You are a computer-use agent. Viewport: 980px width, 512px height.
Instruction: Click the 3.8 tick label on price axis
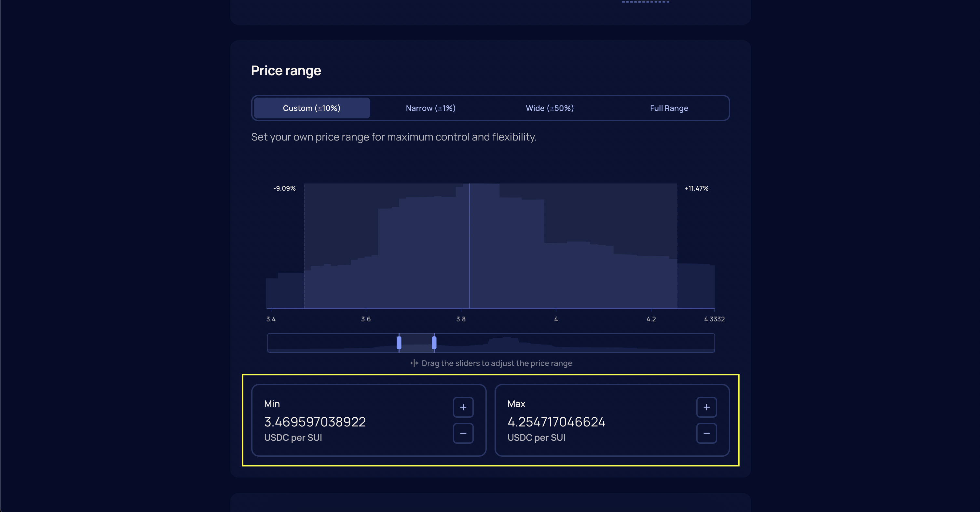click(461, 319)
